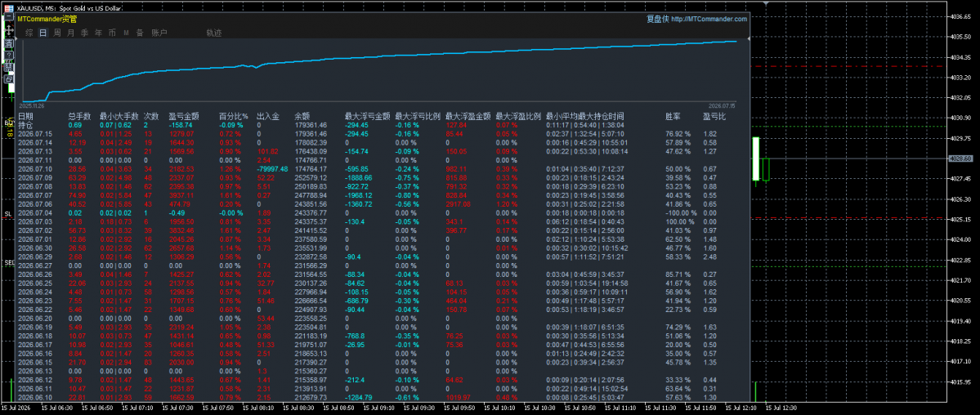
Task: Click the 盈亏金额 column header
Action: pos(184,116)
